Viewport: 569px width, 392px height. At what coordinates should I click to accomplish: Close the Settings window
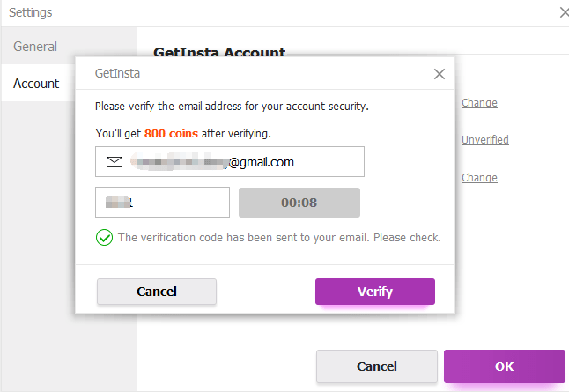tap(565, 12)
